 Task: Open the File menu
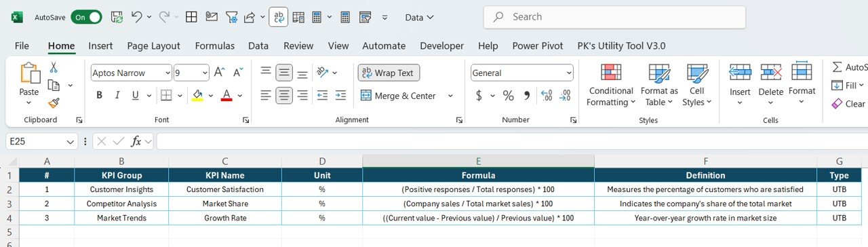click(x=22, y=45)
